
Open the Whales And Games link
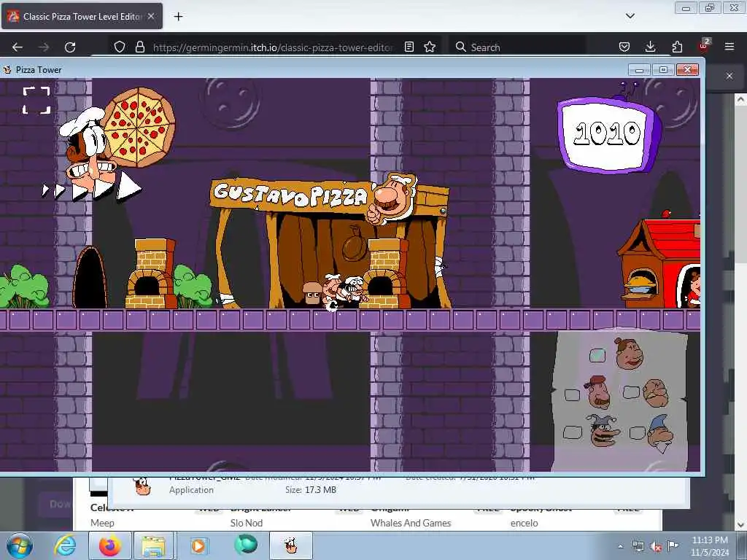pyautogui.click(x=411, y=523)
